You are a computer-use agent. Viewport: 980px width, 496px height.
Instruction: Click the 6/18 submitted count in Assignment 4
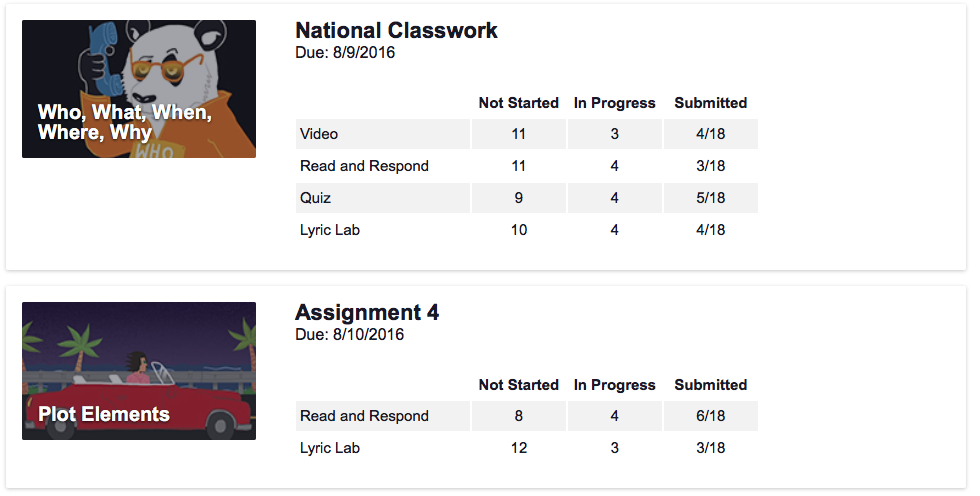710,416
